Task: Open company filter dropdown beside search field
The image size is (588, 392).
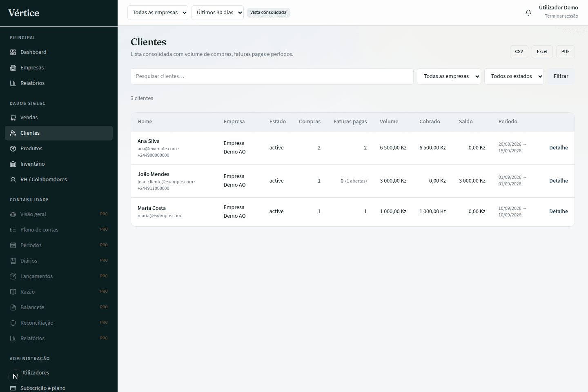Action: tap(449, 76)
